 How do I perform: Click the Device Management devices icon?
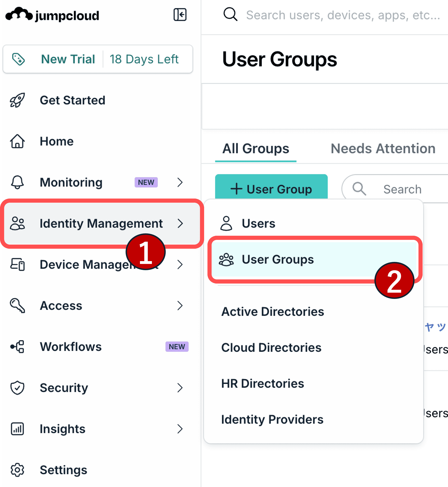click(17, 264)
